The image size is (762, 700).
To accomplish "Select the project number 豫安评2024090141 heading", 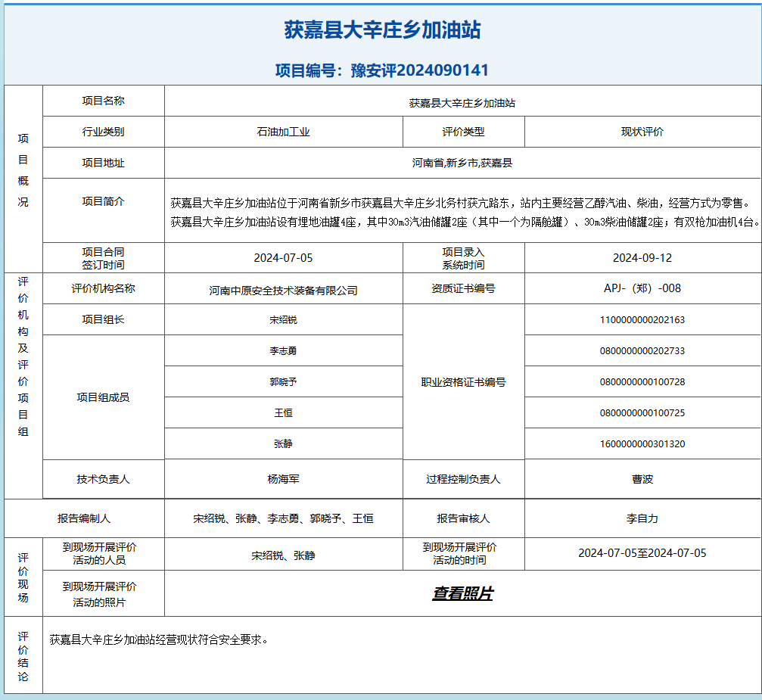I will (x=382, y=70).
